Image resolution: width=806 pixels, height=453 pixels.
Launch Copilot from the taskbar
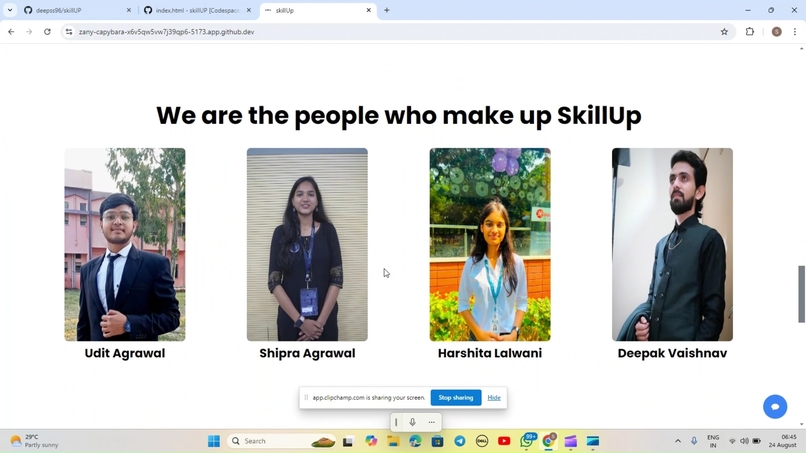tap(371, 441)
